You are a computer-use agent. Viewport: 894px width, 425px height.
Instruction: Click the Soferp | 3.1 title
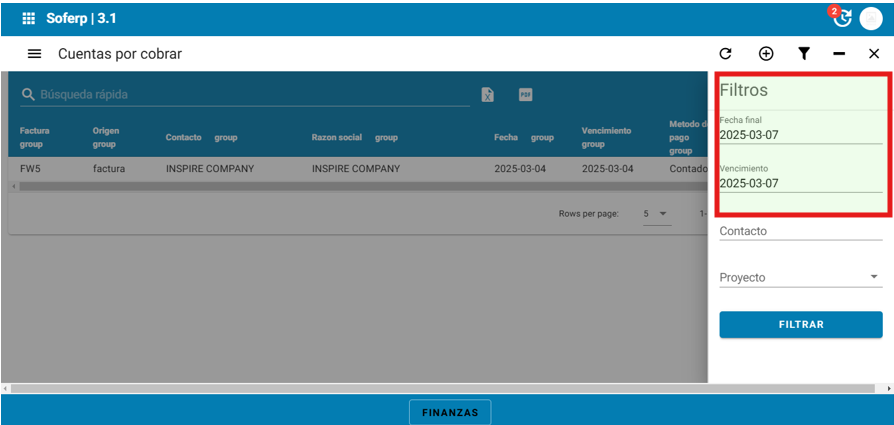coord(82,18)
